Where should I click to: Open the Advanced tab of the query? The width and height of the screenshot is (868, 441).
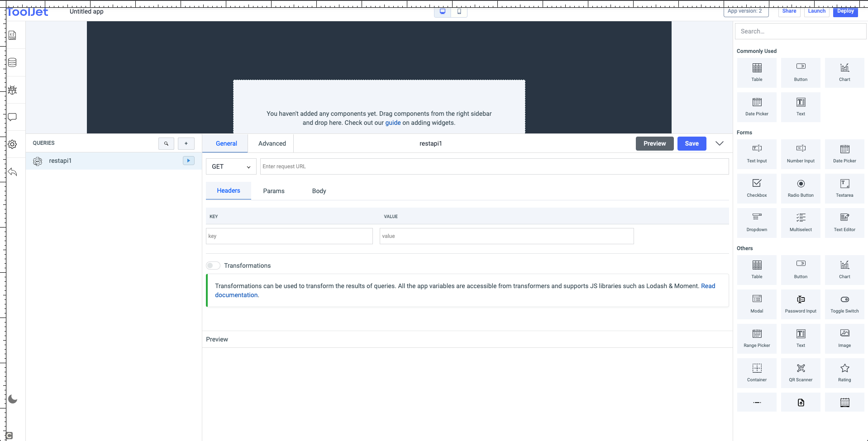pos(272,143)
